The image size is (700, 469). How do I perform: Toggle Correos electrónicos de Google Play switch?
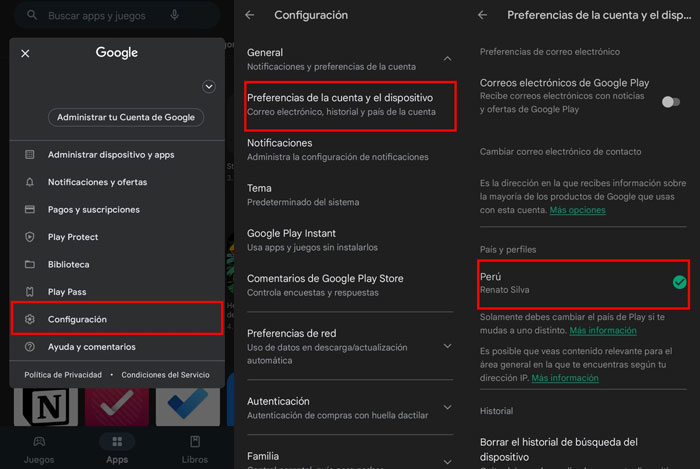pyautogui.click(x=671, y=102)
